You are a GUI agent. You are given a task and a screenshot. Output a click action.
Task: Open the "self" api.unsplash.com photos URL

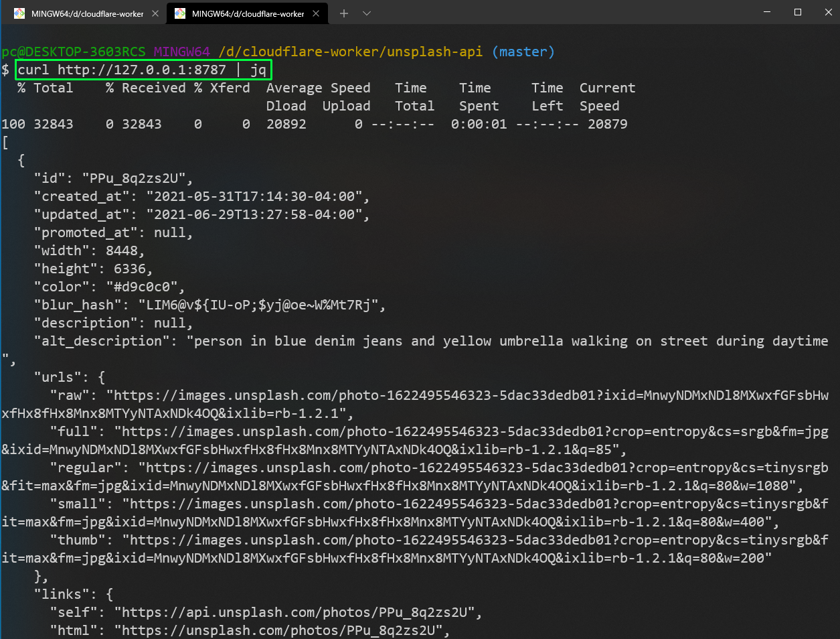coord(295,612)
